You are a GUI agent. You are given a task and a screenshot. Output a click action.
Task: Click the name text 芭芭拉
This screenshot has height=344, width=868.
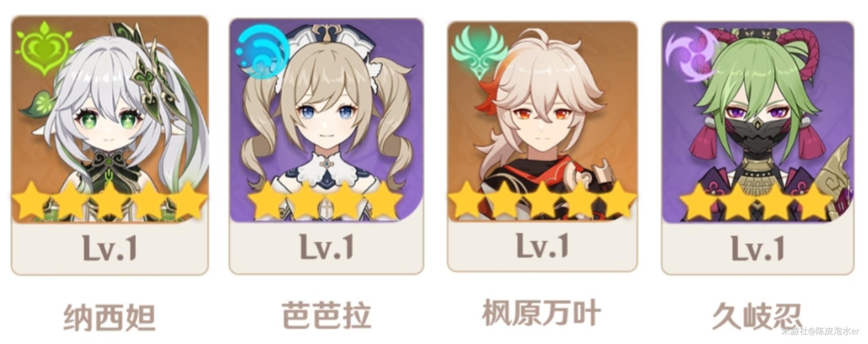click(326, 315)
